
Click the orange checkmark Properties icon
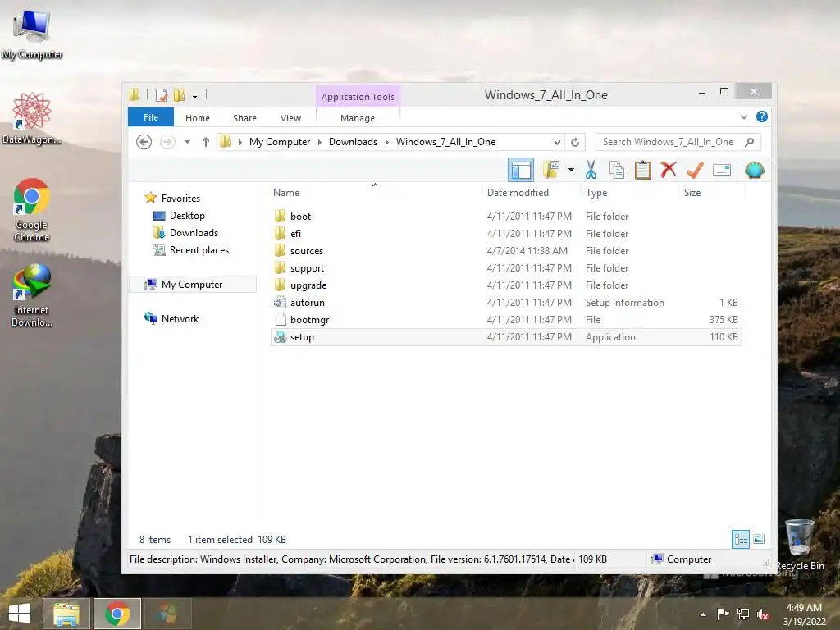click(x=695, y=171)
